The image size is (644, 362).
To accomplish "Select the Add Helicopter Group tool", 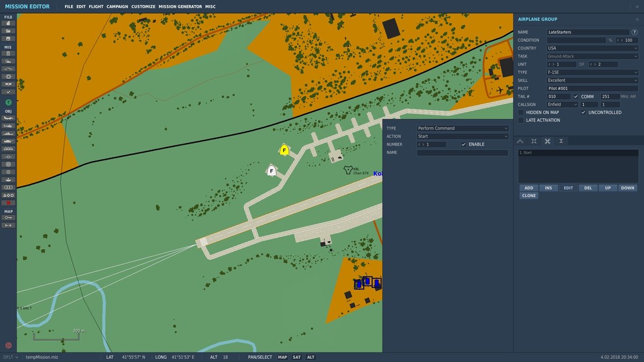I will (x=8, y=126).
